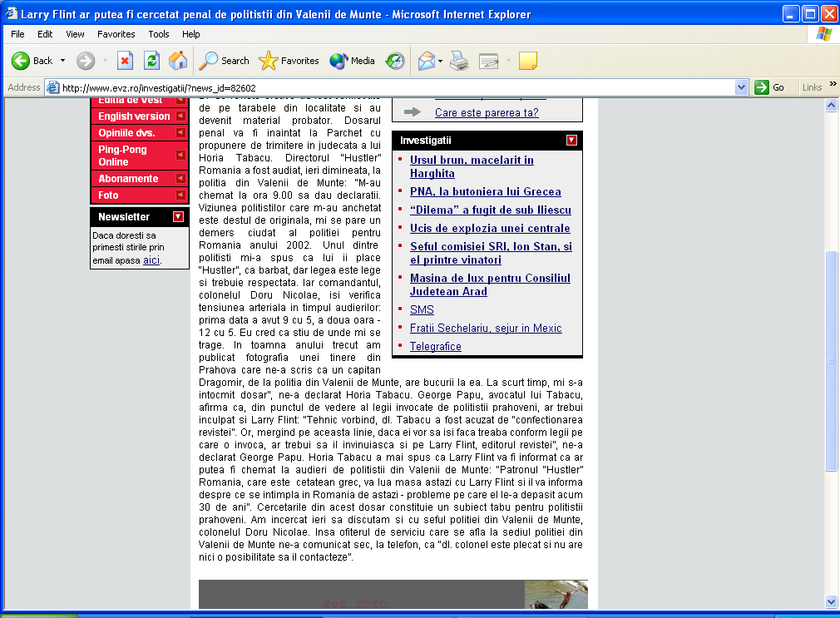Open the Back history dropdown arrow
Screen dimensions: 840x618
(x=62, y=61)
